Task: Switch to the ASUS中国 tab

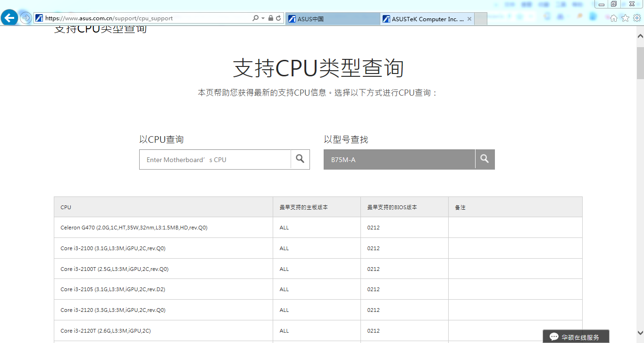Action: click(x=332, y=19)
